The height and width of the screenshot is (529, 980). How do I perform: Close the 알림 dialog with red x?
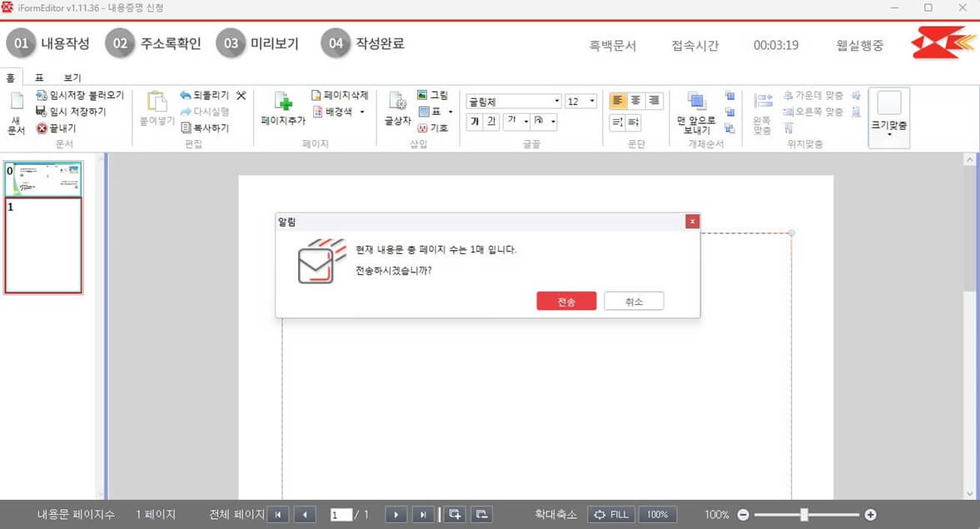tap(692, 222)
